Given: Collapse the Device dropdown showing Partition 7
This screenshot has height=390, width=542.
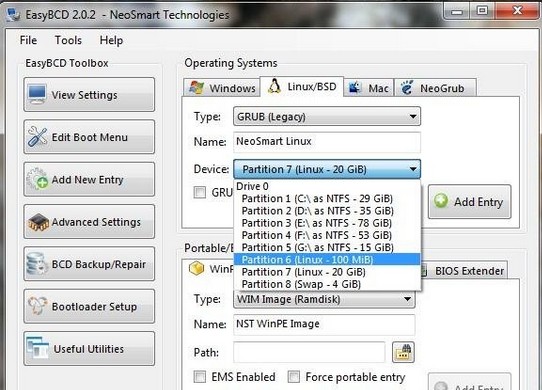Looking at the screenshot, I should point(327,169).
